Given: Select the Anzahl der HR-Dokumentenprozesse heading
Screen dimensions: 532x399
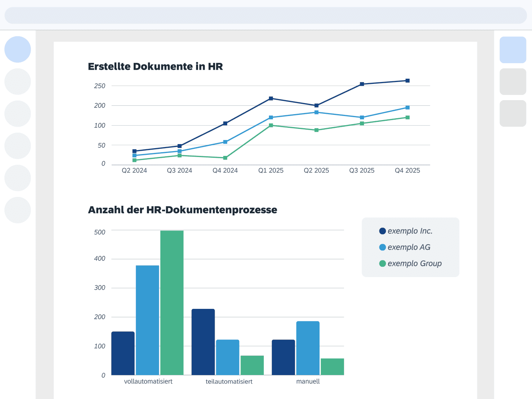Looking at the screenshot, I should tap(182, 210).
